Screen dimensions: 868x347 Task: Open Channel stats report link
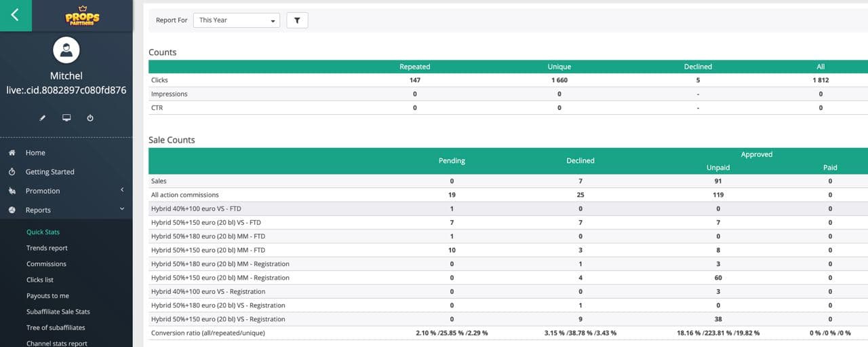click(x=57, y=343)
